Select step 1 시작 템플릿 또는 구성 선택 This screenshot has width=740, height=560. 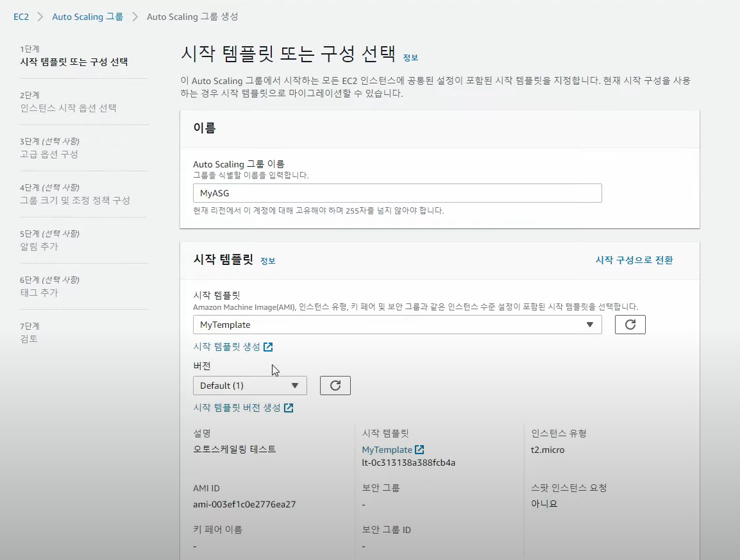74,62
